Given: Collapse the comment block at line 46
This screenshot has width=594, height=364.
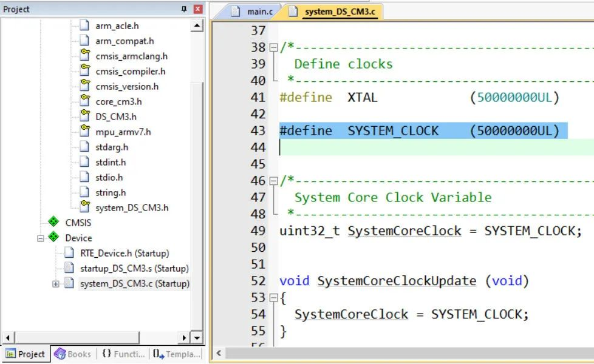Looking at the screenshot, I should click(273, 181).
